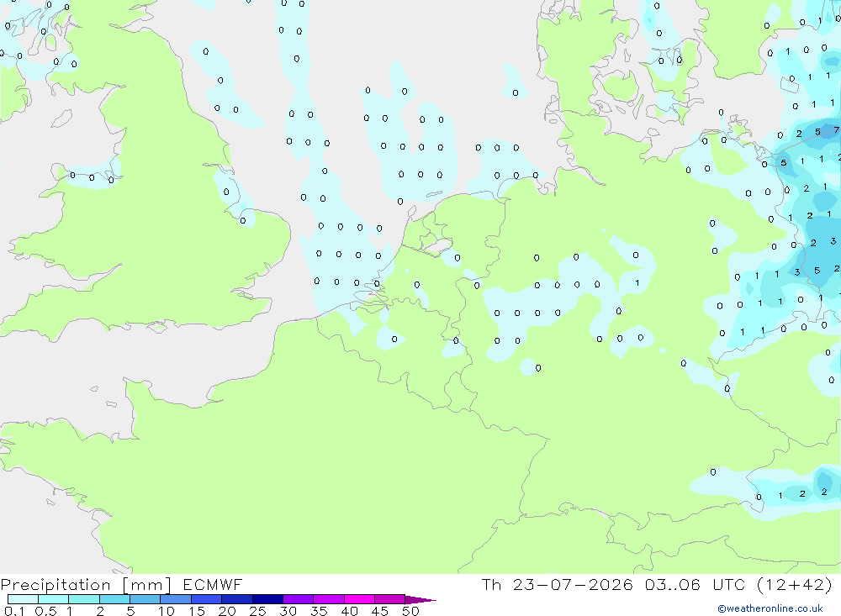Viewport: 841px width, 616px height.
Task: Click the 0.5–1 mm legend swatch
Action: (x=53, y=599)
